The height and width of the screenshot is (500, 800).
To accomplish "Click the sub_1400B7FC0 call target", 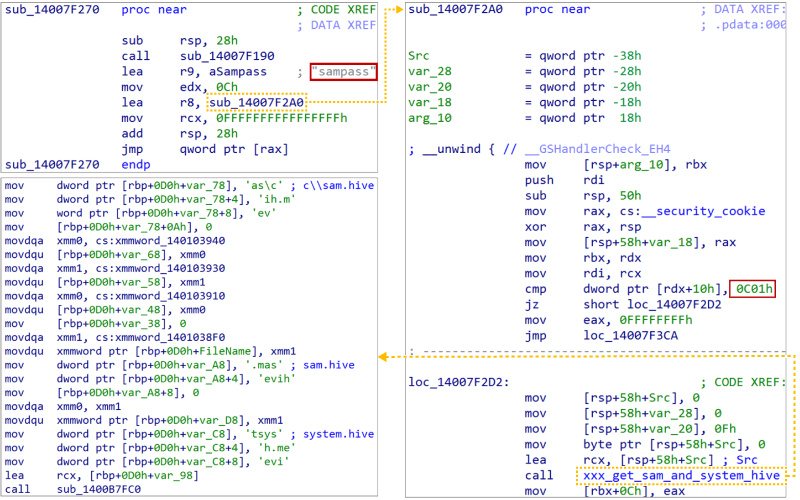I will 98,489.
